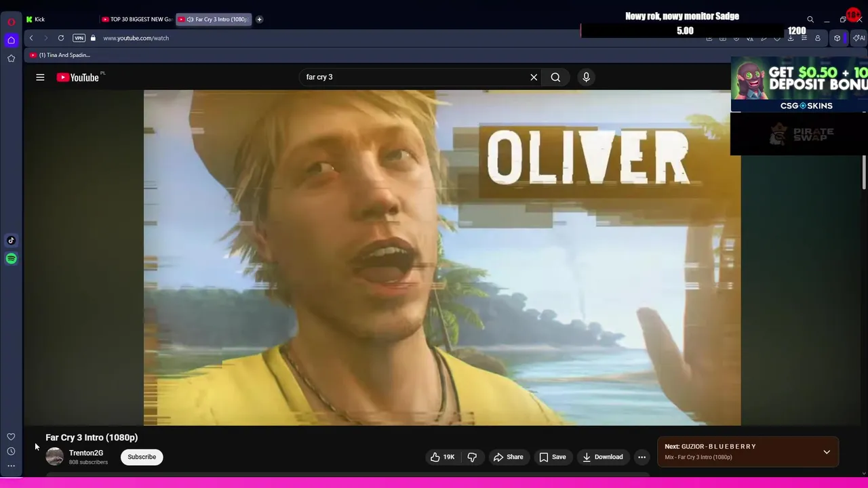
Task: Open more actions three-dot menu under video
Action: click(642, 457)
